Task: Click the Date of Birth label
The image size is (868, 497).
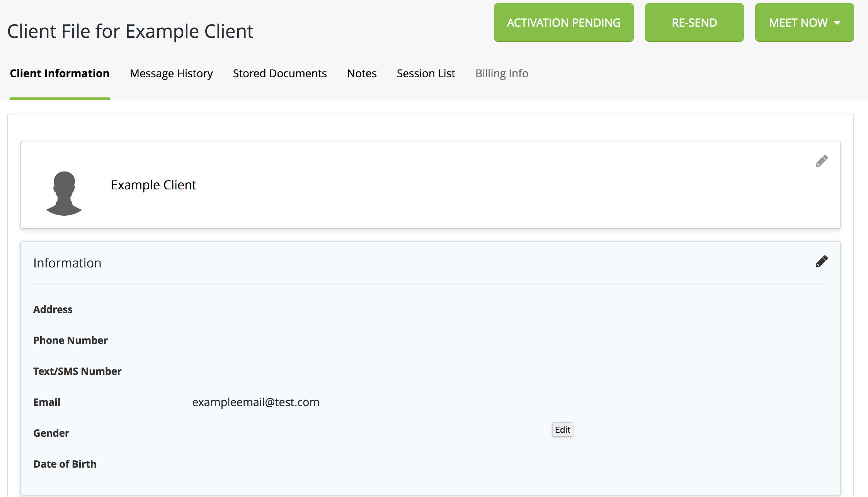Action: point(65,464)
